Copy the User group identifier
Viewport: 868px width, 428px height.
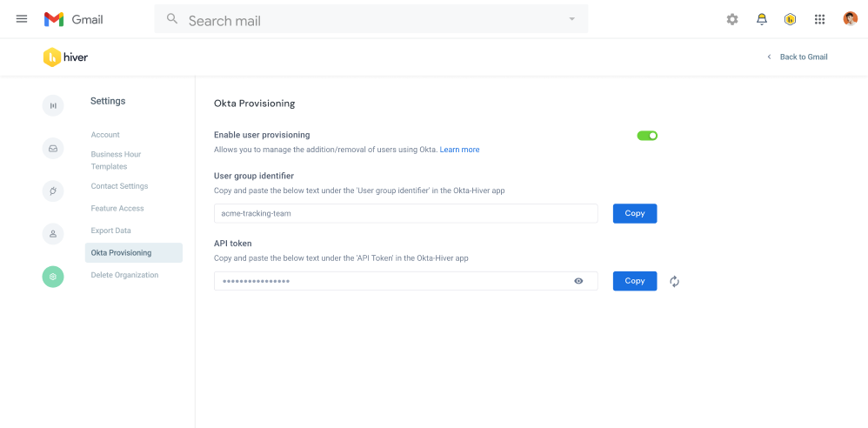coord(634,213)
